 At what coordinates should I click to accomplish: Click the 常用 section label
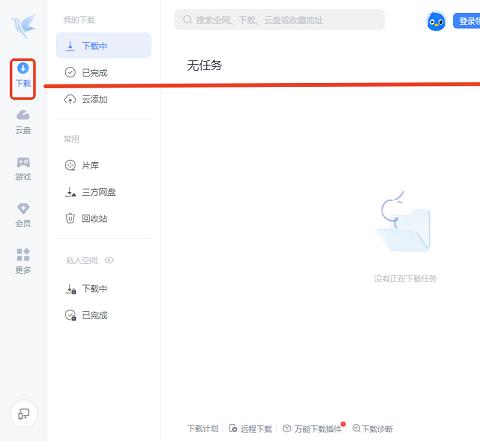tap(71, 139)
